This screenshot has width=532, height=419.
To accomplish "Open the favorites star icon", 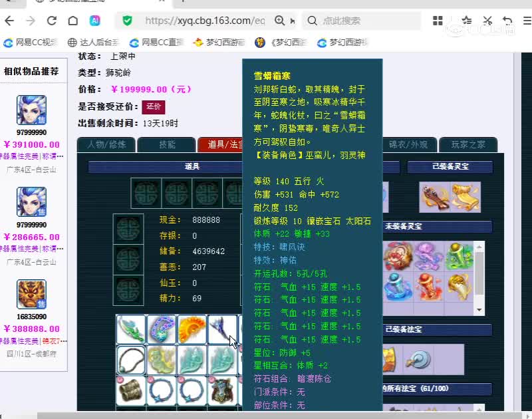I will click(467, 21).
